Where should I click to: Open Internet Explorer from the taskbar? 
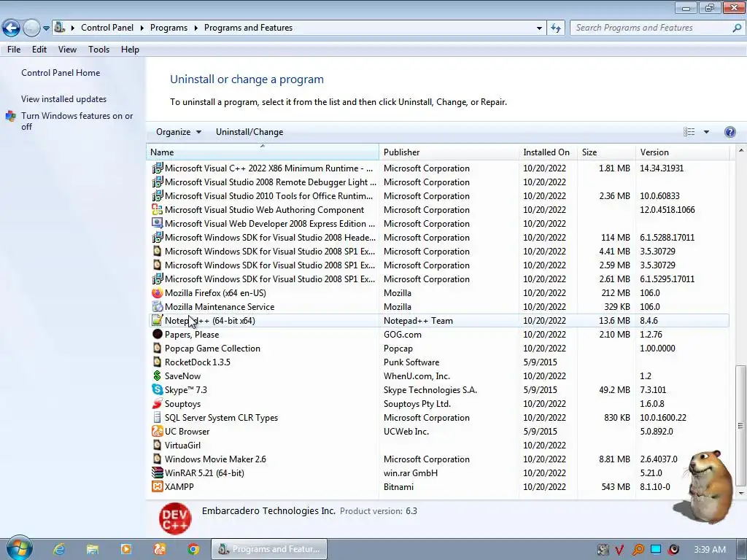click(x=59, y=549)
